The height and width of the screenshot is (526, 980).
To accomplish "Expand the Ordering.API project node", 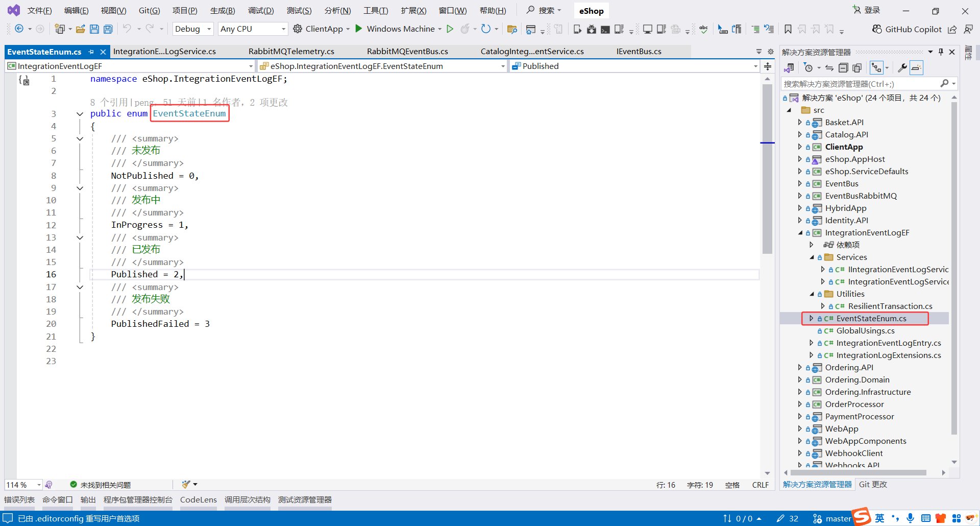I will [800, 368].
